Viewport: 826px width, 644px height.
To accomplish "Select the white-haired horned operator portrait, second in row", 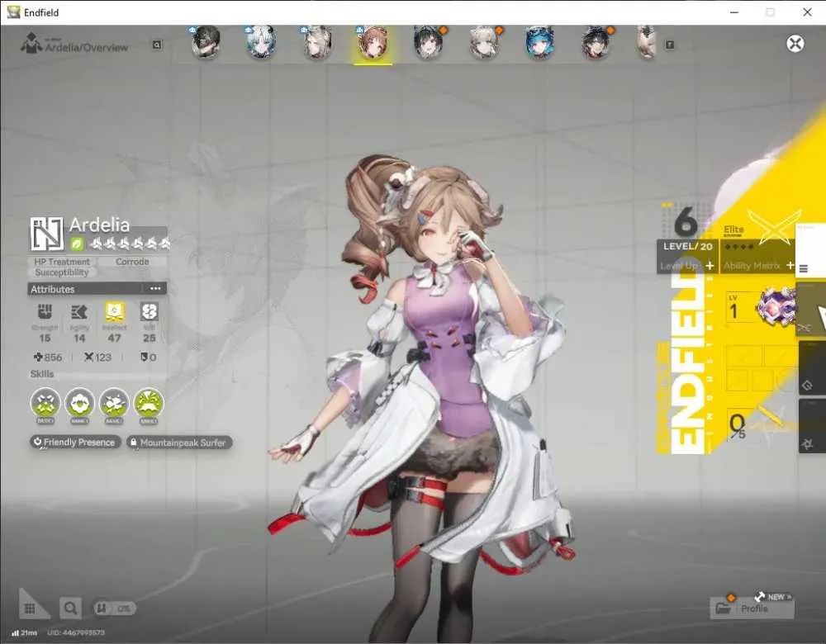I will [262, 42].
